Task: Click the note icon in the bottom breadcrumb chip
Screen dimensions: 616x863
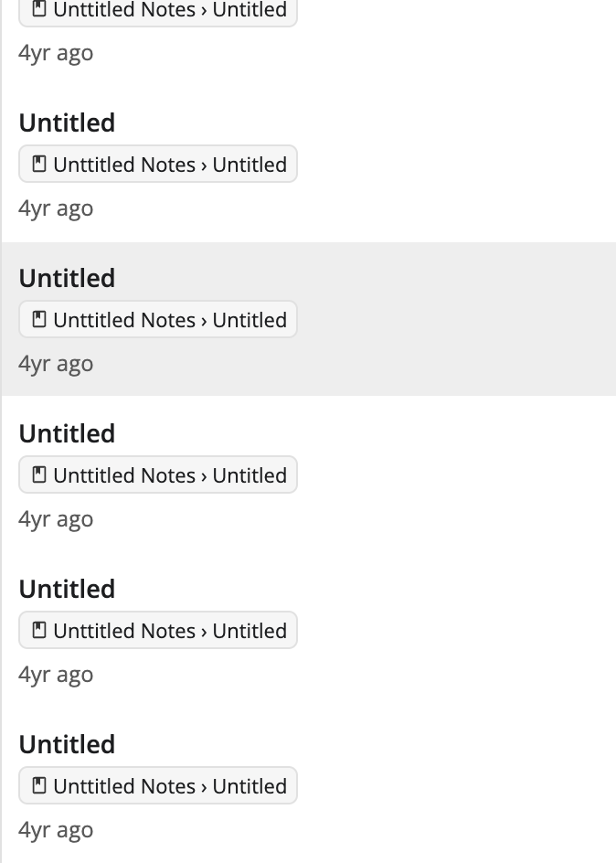Action: 38,784
